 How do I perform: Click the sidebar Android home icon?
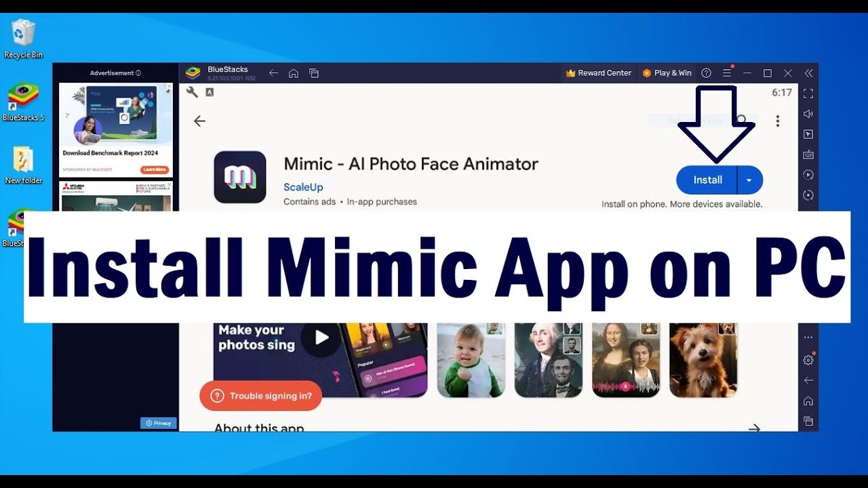[x=808, y=401]
